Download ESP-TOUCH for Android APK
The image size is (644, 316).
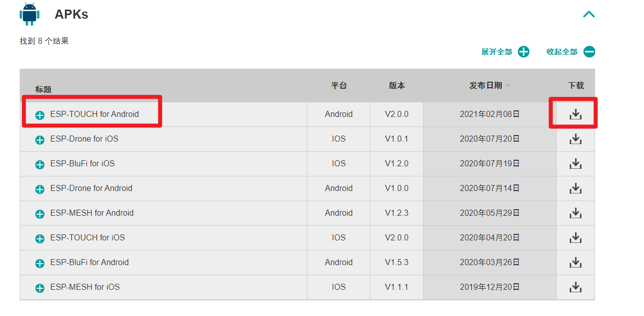click(x=575, y=114)
